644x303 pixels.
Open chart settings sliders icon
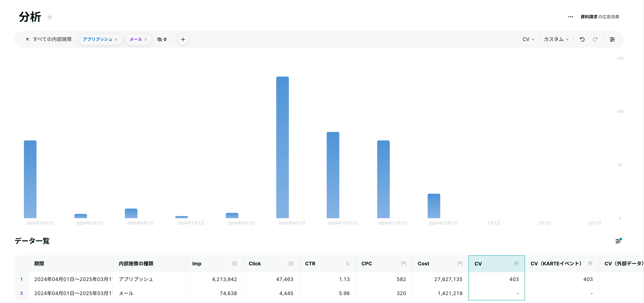coord(612,39)
